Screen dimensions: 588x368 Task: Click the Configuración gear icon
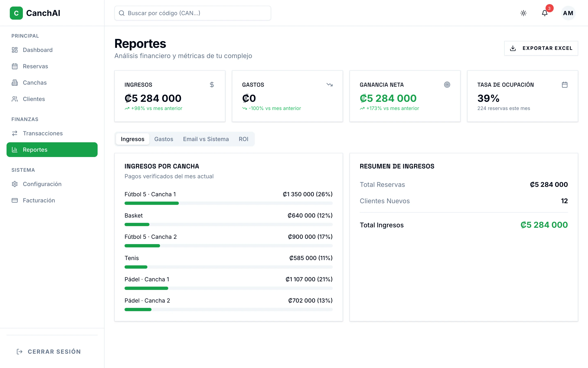14,184
